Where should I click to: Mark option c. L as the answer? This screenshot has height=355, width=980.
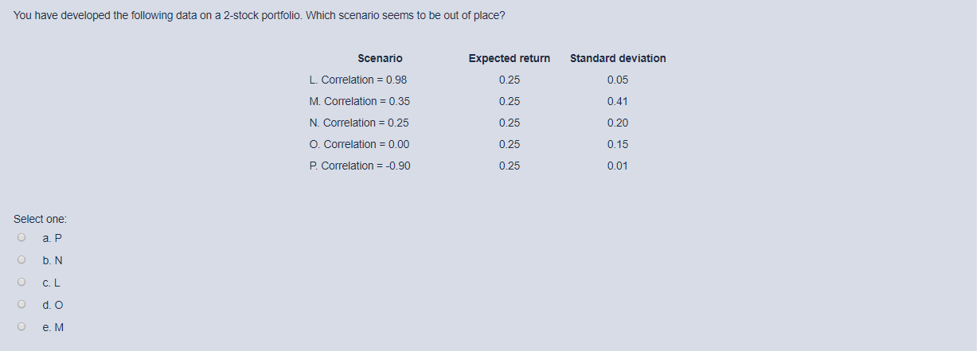click(21, 283)
